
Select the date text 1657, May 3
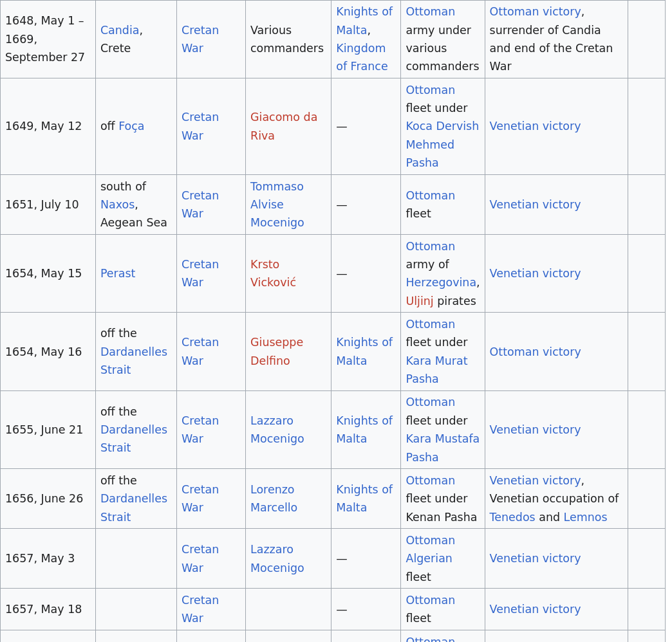pos(40,558)
